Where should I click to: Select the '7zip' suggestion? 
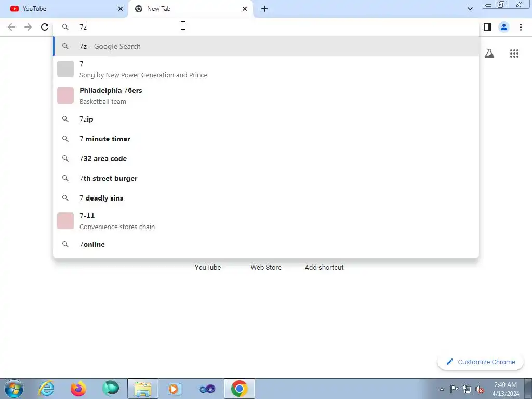[266, 119]
